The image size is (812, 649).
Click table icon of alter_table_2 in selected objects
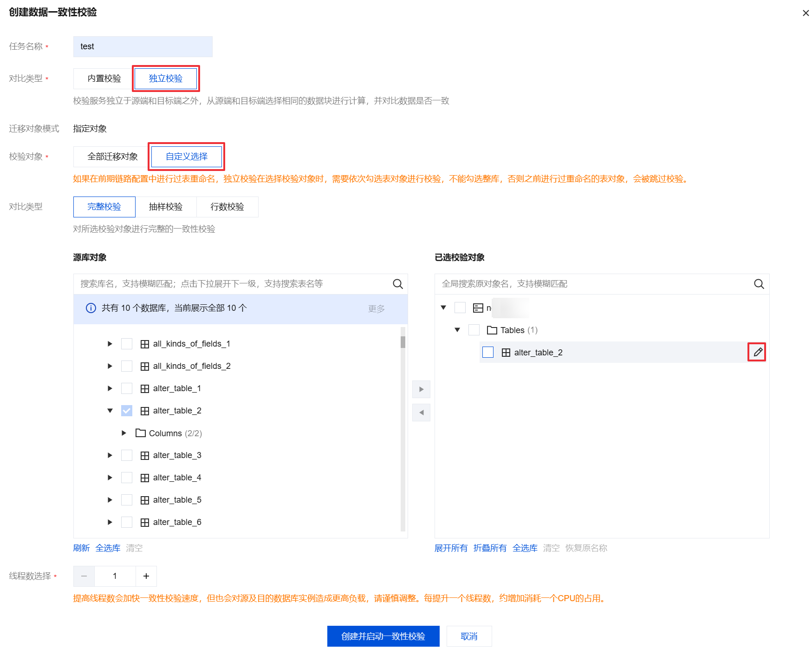(506, 353)
